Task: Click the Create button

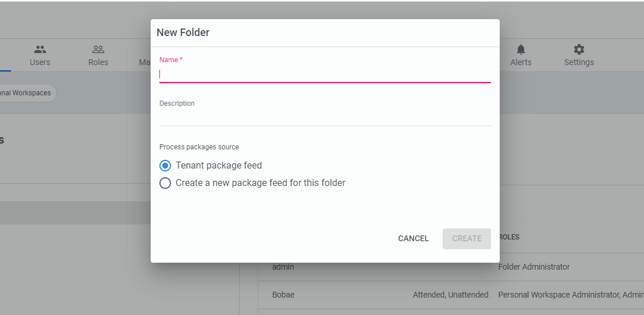Action: (467, 238)
